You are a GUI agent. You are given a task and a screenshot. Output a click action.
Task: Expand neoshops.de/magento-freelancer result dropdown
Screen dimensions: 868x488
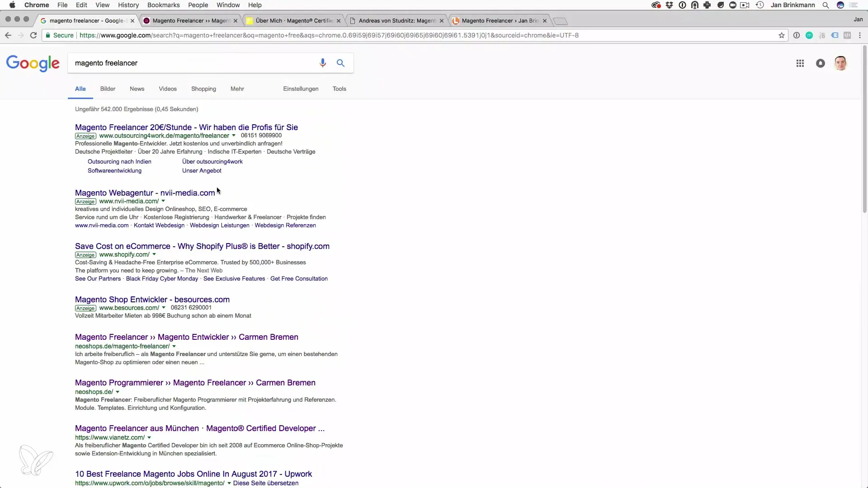(x=174, y=346)
